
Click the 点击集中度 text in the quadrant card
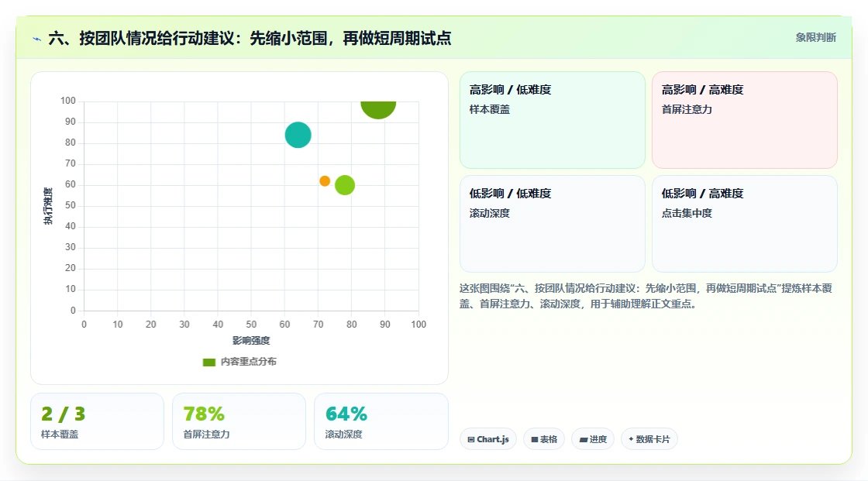point(687,213)
